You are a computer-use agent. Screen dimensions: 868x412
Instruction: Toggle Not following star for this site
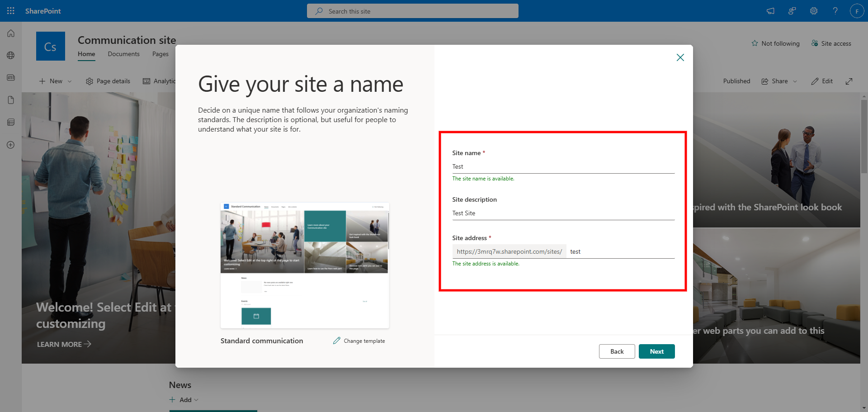pyautogui.click(x=775, y=43)
